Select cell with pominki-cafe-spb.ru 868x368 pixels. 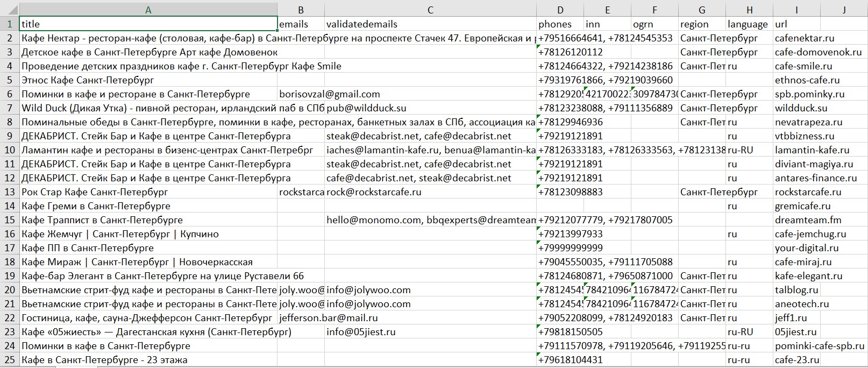(796, 345)
